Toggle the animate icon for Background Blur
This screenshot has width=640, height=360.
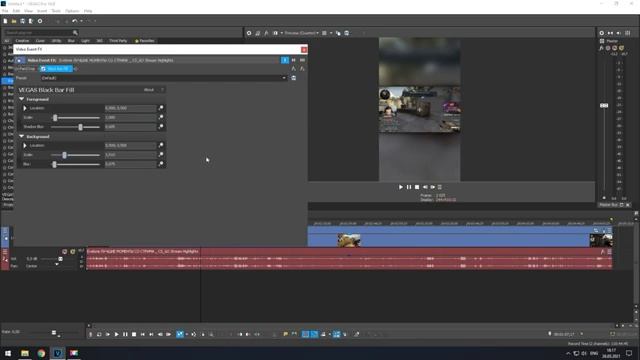(x=161, y=164)
